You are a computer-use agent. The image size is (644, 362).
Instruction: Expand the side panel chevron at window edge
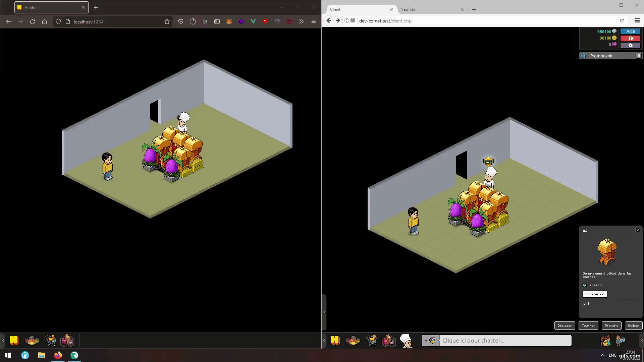324,312
